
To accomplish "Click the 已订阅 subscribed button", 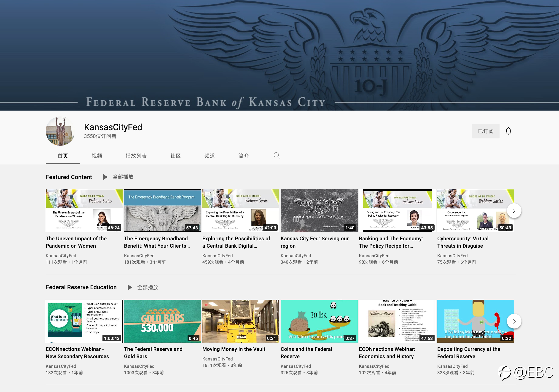I will [x=486, y=131].
